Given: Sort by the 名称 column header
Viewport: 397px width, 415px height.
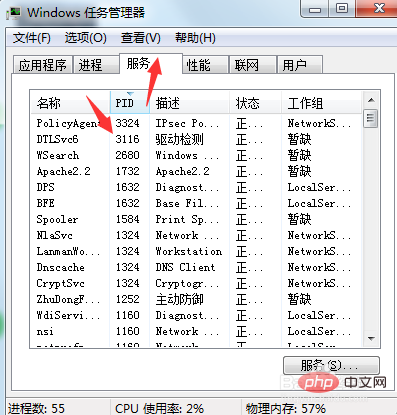Looking at the screenshot, I should (x=70, y=103).
